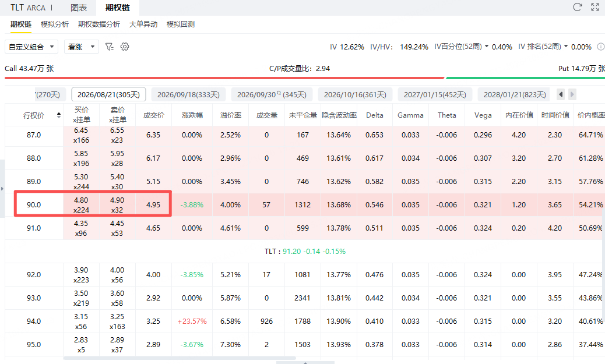Click the 成交量 column header
The width and height of the screenshot is (605, 364).
pyautogui.click(x=266, y=115)
